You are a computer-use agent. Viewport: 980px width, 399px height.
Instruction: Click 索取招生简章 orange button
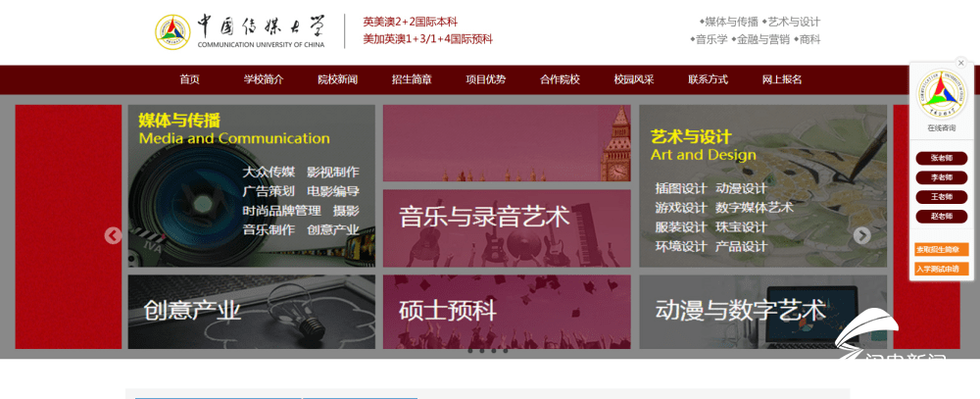(x=941, y=250)
